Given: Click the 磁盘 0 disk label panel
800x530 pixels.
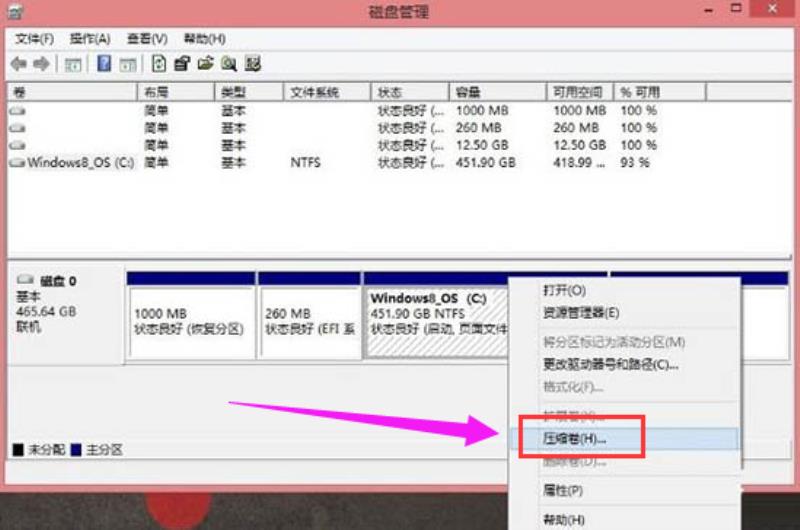Looking at the screenshot, I should [65, 313].
